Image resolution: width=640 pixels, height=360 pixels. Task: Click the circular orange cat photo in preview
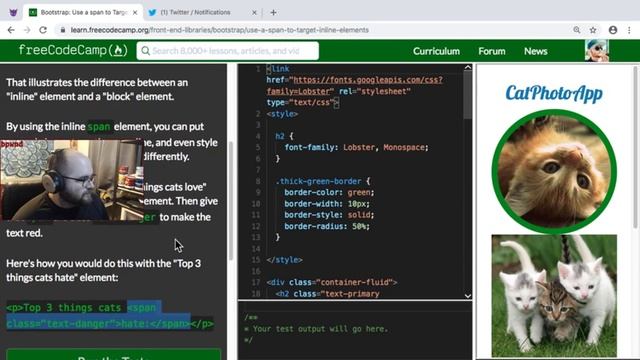click(x=554, y=172)
